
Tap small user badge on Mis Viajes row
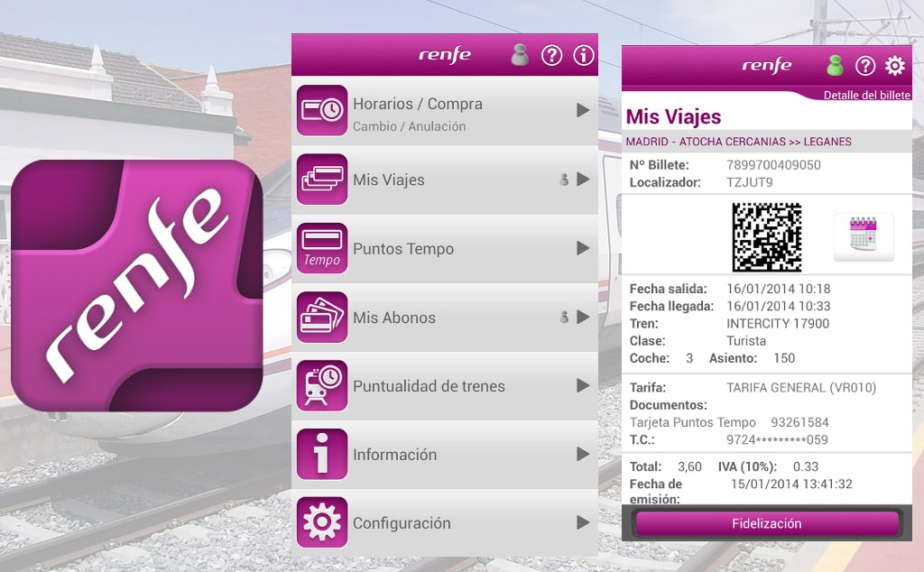pyautogui.click(x=564, y=180)
